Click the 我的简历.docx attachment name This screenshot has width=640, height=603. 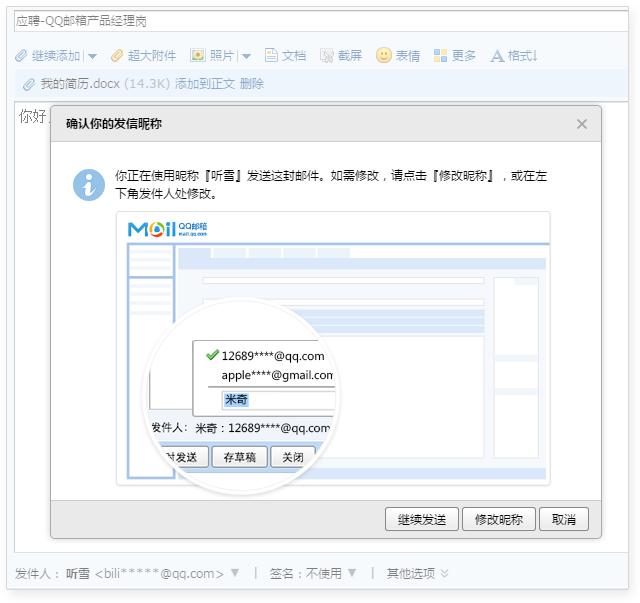(x=80, y=84)
